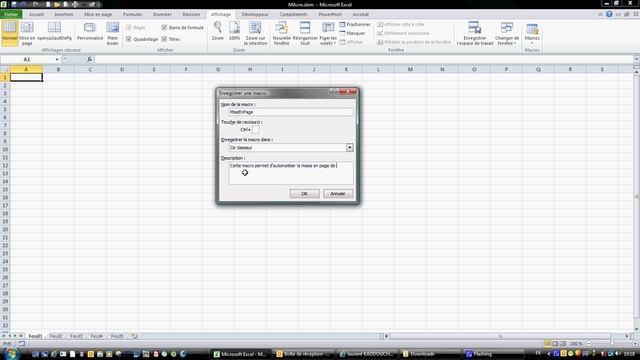
Task: Select sheet tab Feuil5
Action: (117, 336)
